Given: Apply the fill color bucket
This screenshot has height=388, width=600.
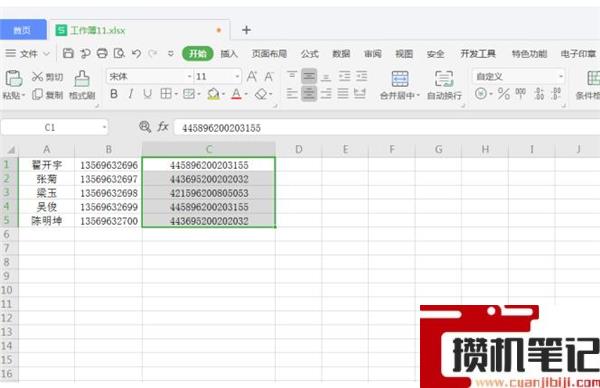Looking at the screenshot, I should point(213,94).
